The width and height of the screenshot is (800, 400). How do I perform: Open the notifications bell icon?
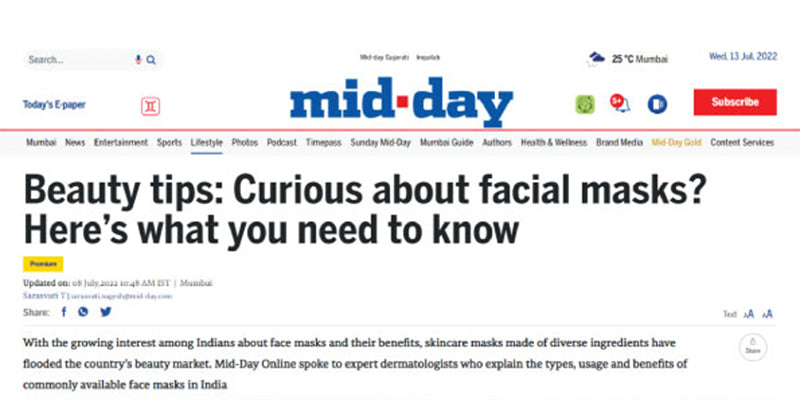click(x=618, y=103)
